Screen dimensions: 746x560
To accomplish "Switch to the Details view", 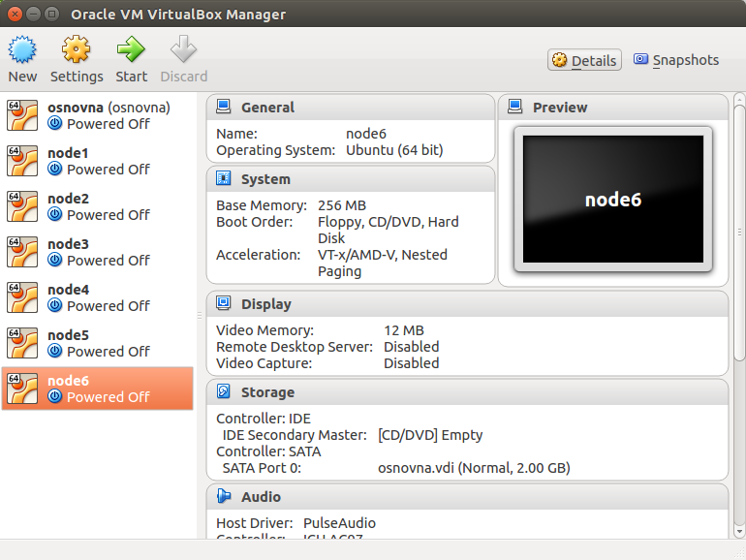I will pyautogui.click(x=583, y=60).
